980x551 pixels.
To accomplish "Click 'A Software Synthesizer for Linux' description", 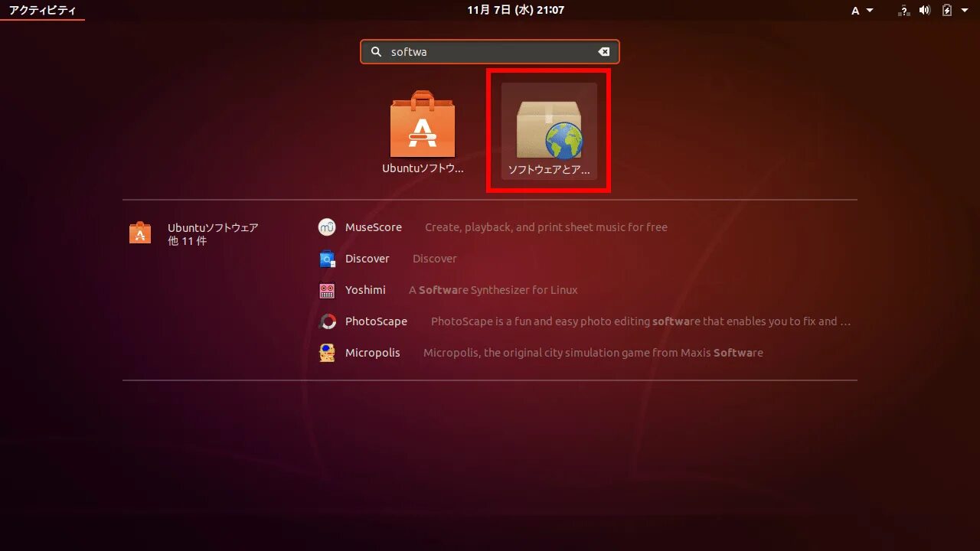I will [x=493, y=290].
